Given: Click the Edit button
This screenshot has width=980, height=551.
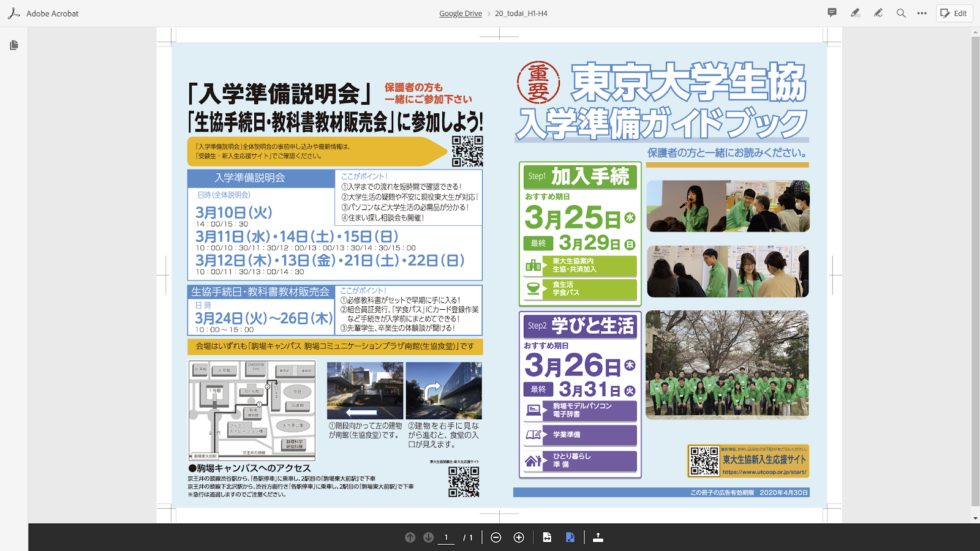Looking at the screenshot, I should [954, 13].
